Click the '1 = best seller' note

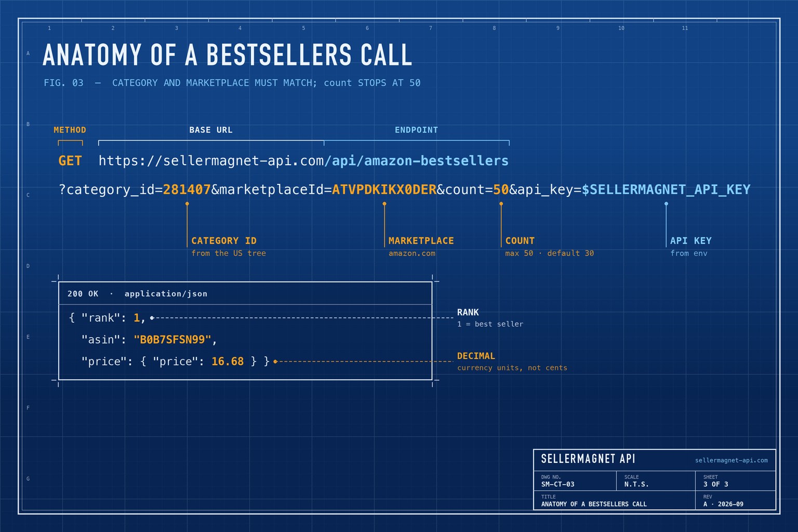pyautogui.click(x=490, y=324)
